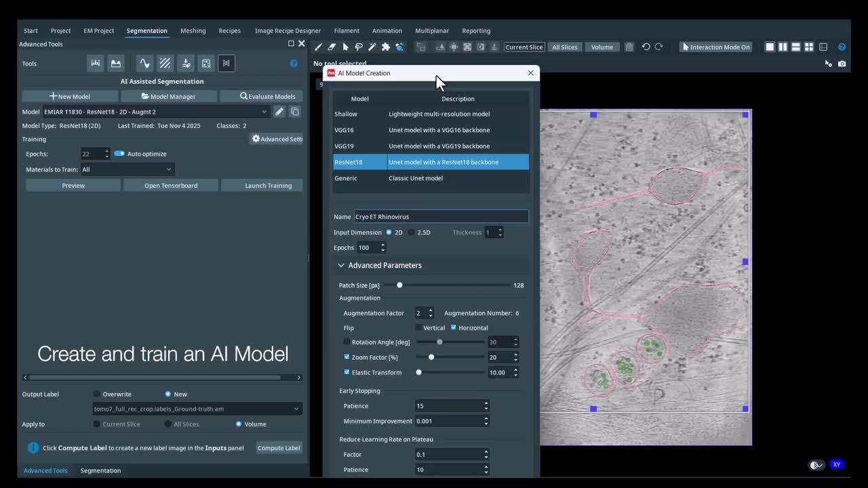Select the brush tool in top toolbar
Screen dimensions: 868x488
318,47
